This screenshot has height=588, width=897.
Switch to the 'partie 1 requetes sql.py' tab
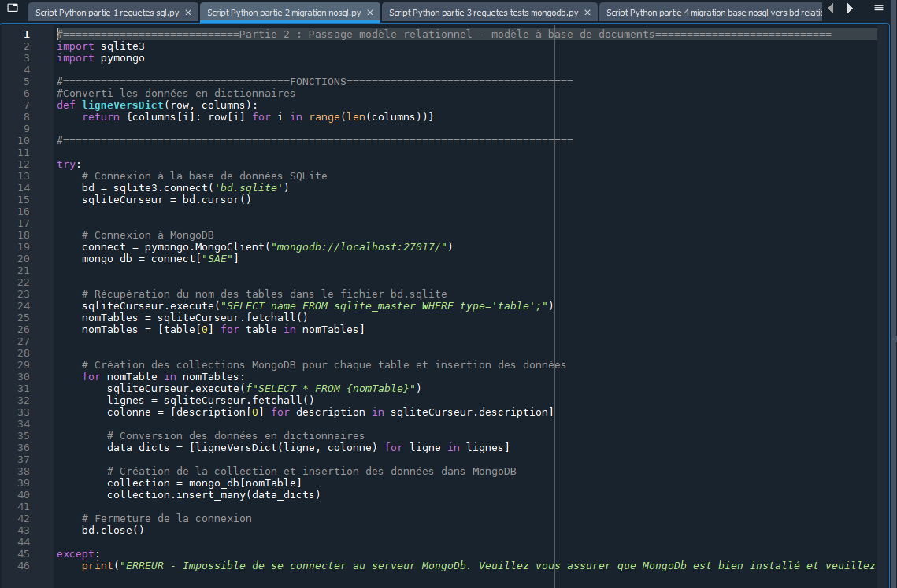tap(106, 13)
